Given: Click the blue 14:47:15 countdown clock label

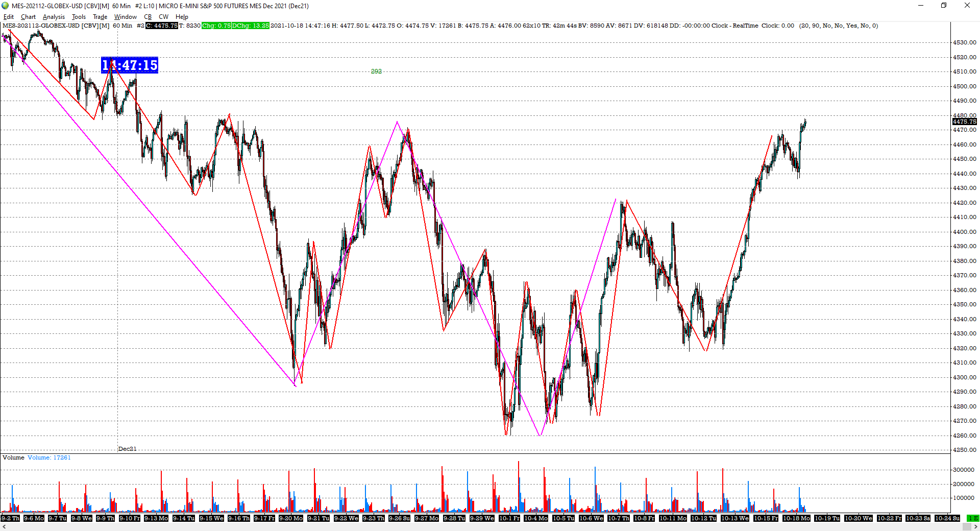Looking at the screenshot, I should [x=130, y=65].
